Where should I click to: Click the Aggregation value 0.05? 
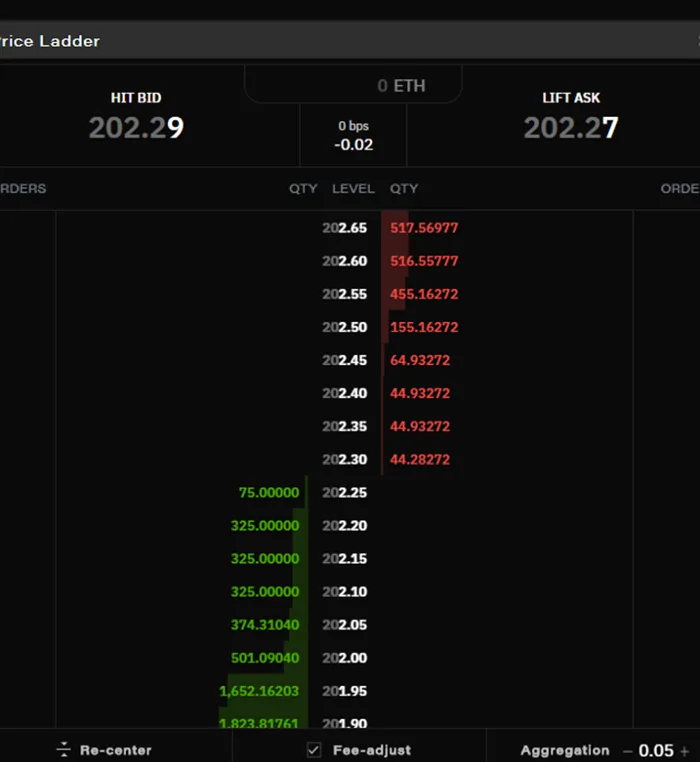point(656,750)
